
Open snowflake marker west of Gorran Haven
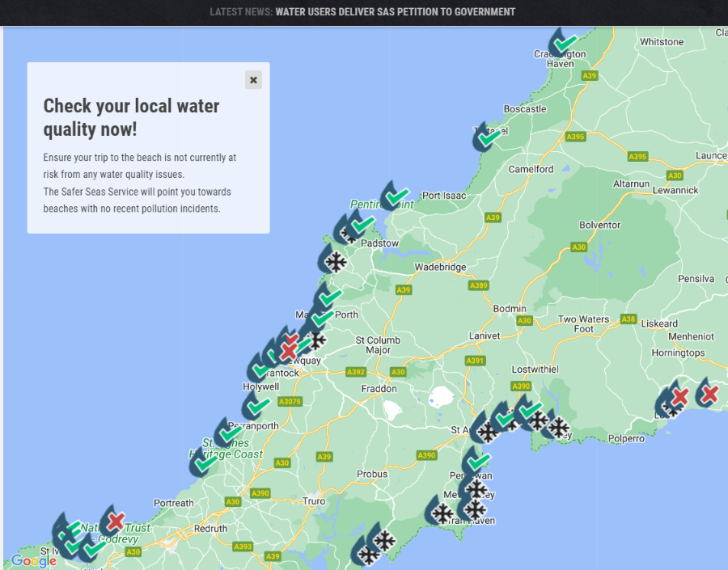click(x=439, y=511)
